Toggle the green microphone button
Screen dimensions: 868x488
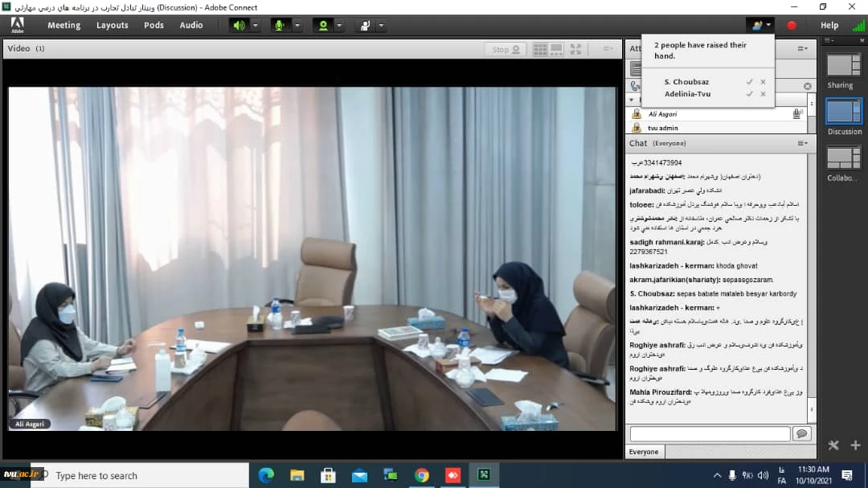[x=280, y=26]
